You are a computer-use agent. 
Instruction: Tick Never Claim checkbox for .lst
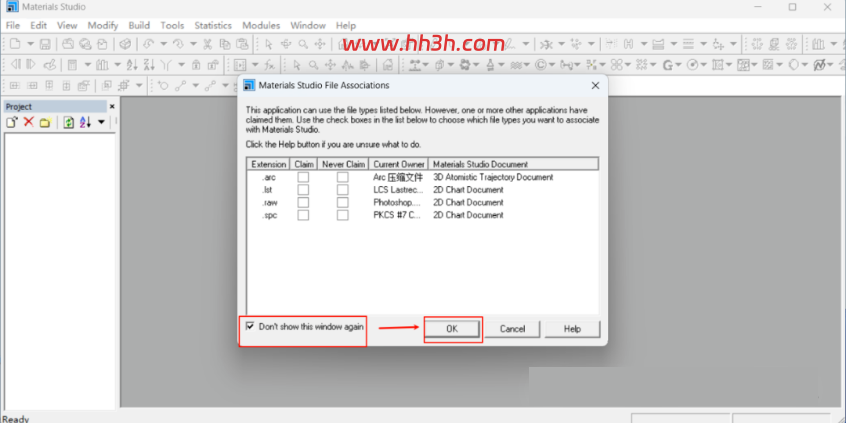(x=343, y=190)
